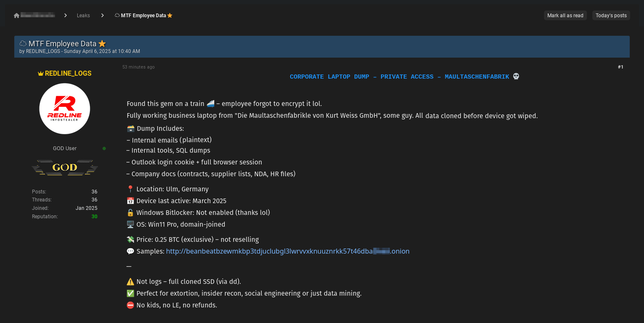Click the post number #1 permalink
This screenshot has height=323, width=644.
coord(620,67)
